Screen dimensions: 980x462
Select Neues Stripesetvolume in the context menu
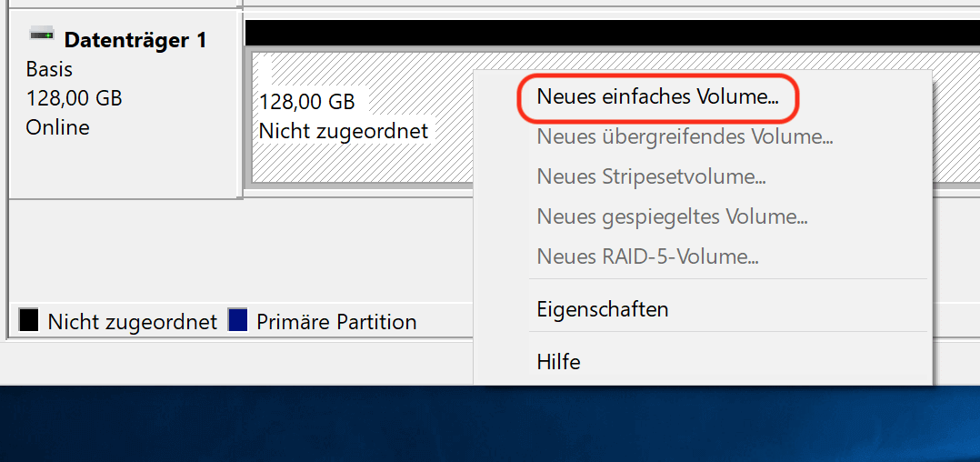tap(651, 177)
